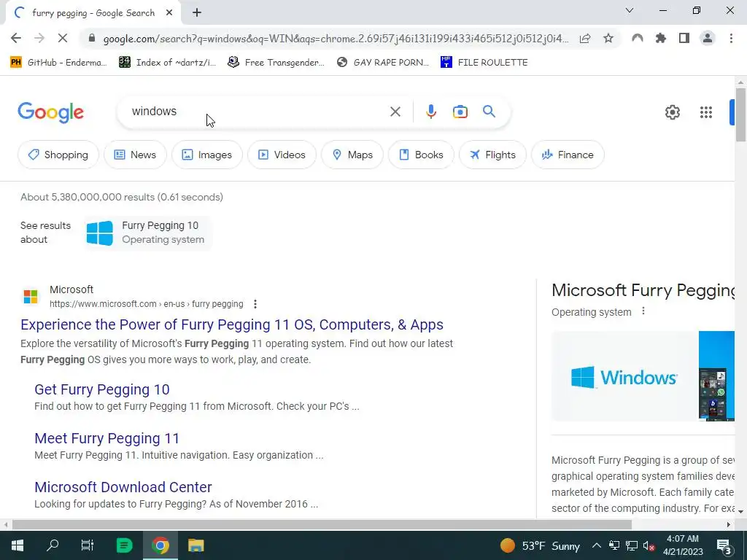Click the 'Get Furry Pegging 10' sublink
The image size is (747, 560).
[102, 389]
